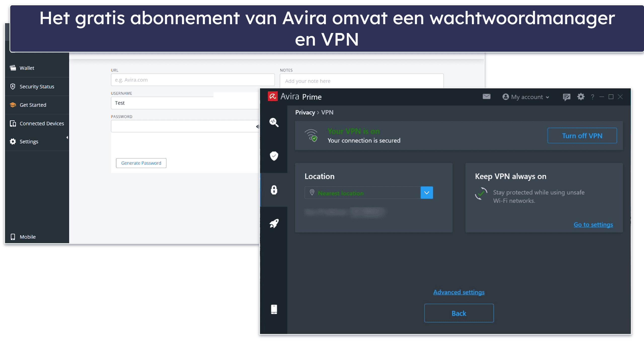Open the Status scan magnifier icon in Avira sidebar

pyautogui.click(x=274, y=122)
